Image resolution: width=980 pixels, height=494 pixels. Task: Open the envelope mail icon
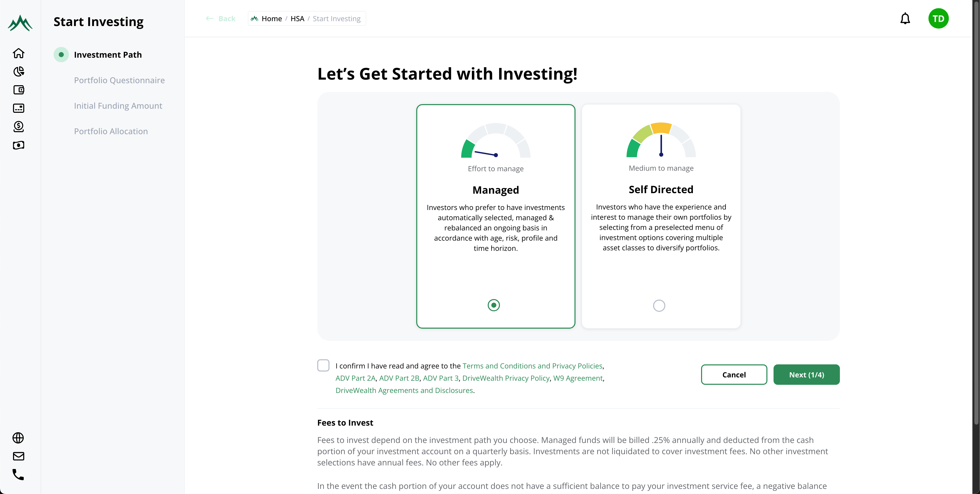18,456
